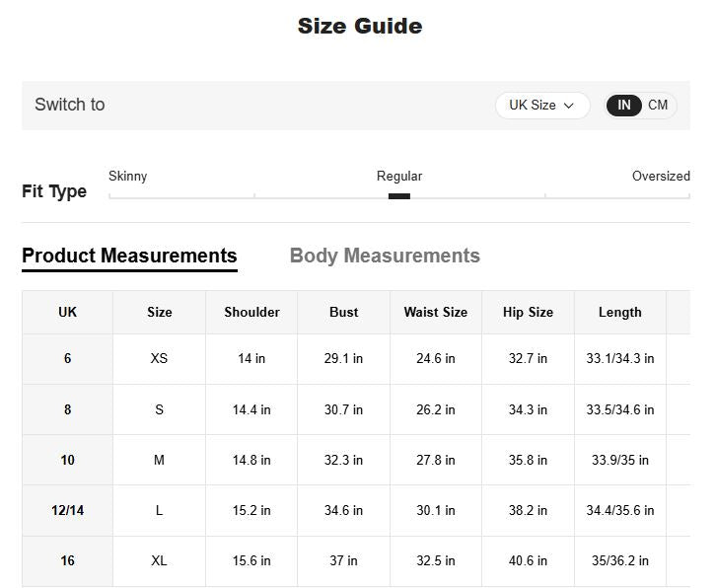Select the UK 12/14 row cell
Viewport: 716px width, 588px height.
pyautogui.click(x=67, y=511)
